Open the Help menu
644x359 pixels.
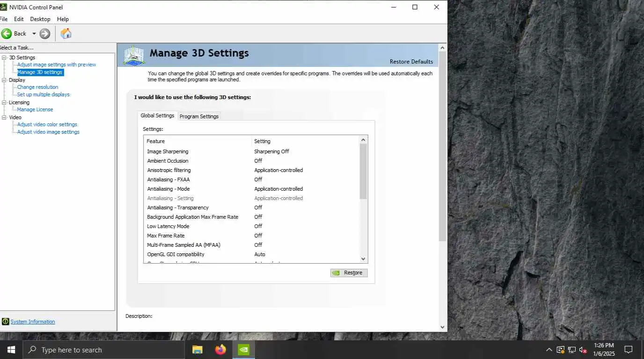[x=63, y=19]
